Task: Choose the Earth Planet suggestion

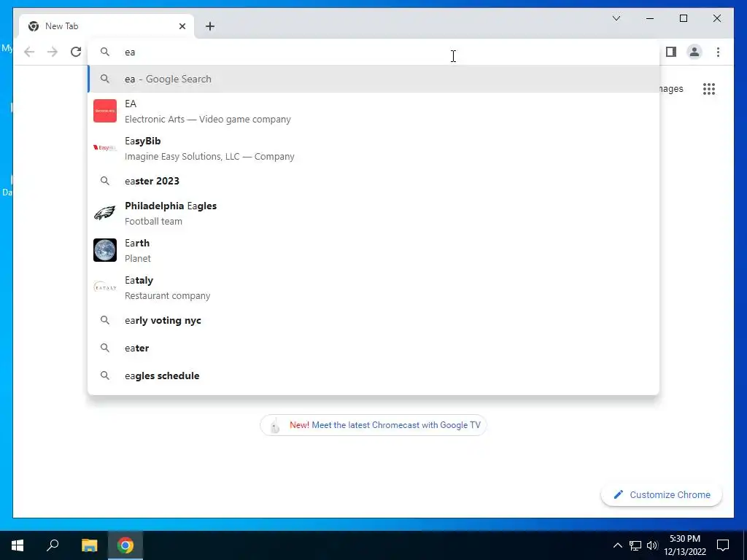Action: pyautogui.click(x=373, y=250)
